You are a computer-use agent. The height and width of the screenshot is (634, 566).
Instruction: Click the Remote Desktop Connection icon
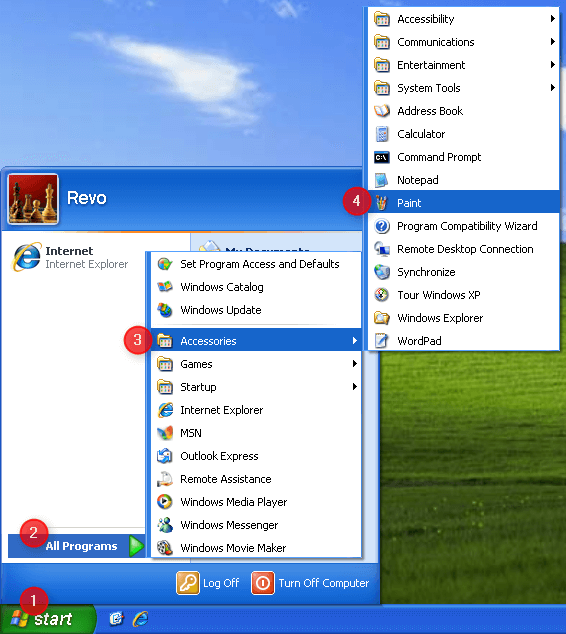coord(382,249)
